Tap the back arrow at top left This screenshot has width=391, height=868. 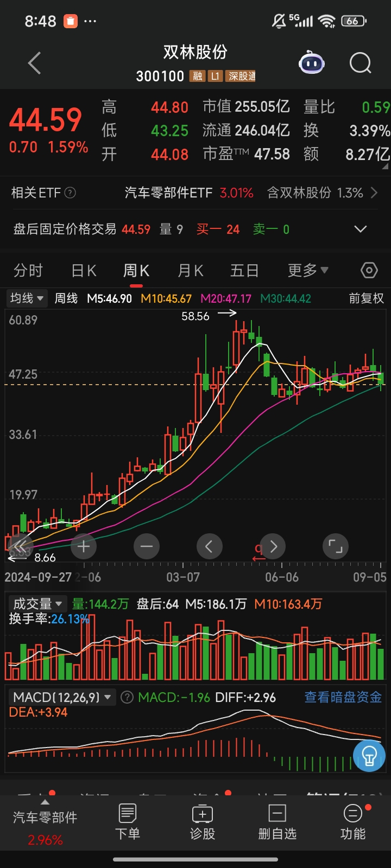35,63
